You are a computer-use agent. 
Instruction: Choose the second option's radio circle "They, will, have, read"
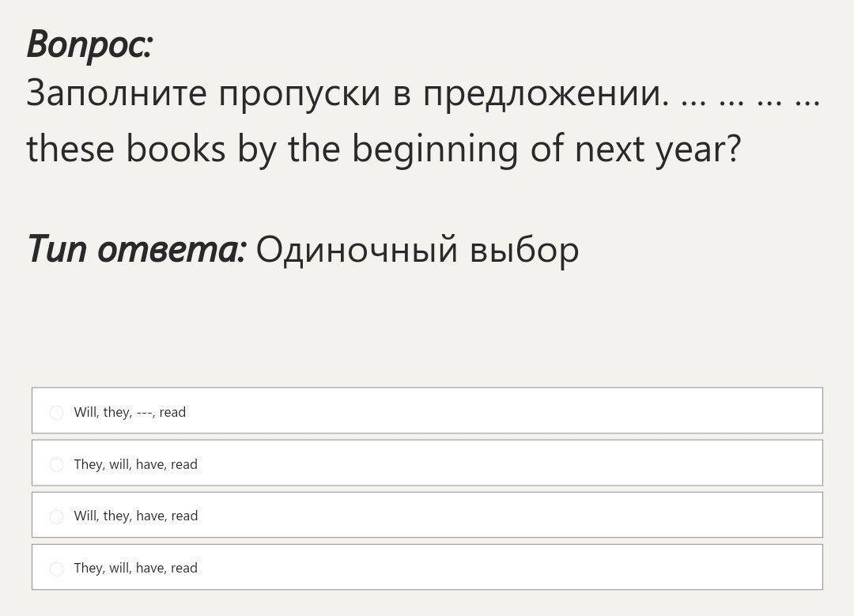56,465
